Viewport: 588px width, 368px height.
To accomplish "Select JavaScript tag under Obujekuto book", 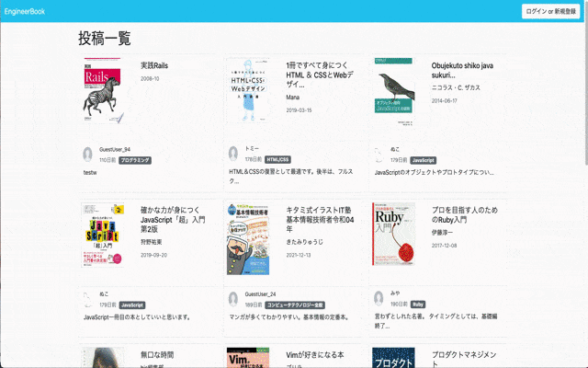I will (x=423, y=160).
